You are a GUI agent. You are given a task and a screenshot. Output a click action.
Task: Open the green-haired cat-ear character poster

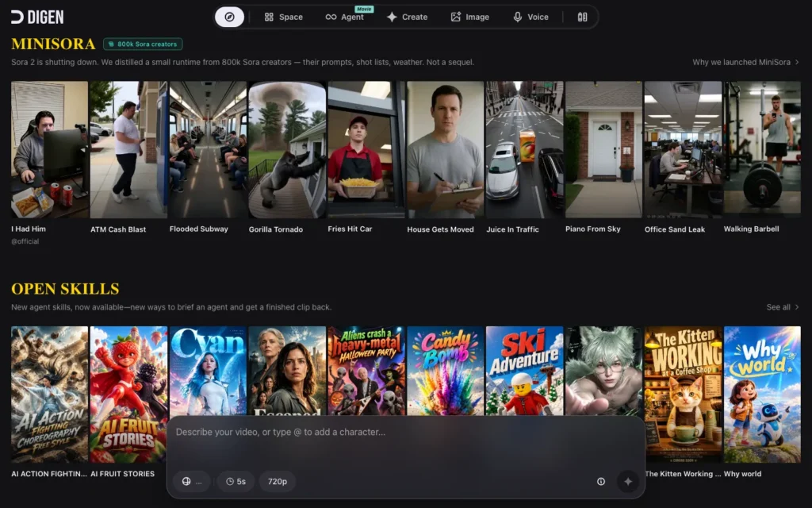pos(603,370)
